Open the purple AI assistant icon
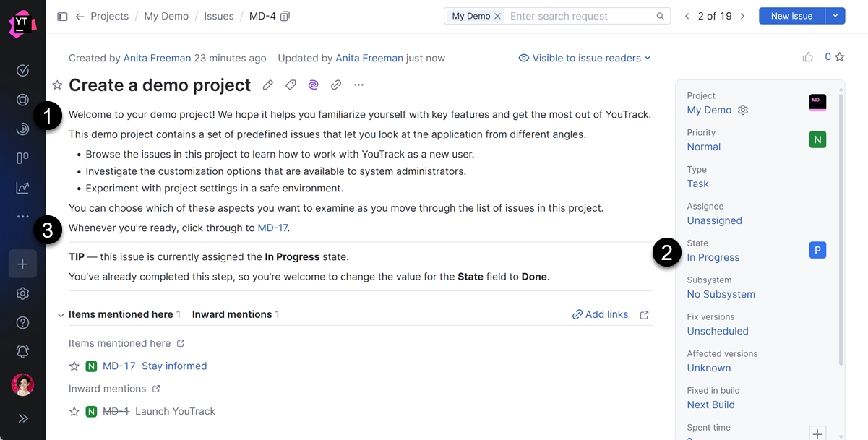Viewport: 868px width, 440px height. click(x=313, y=85)
